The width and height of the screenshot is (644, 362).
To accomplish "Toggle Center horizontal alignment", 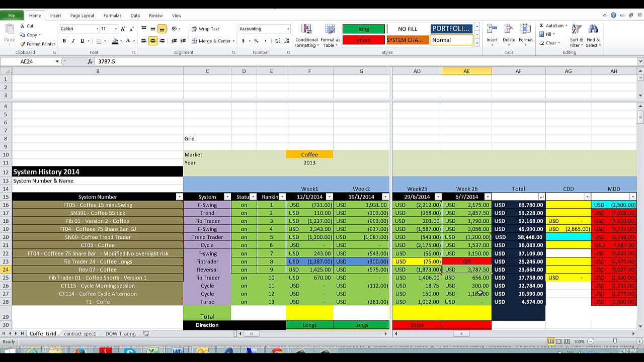I will click(x=153, y=41).
